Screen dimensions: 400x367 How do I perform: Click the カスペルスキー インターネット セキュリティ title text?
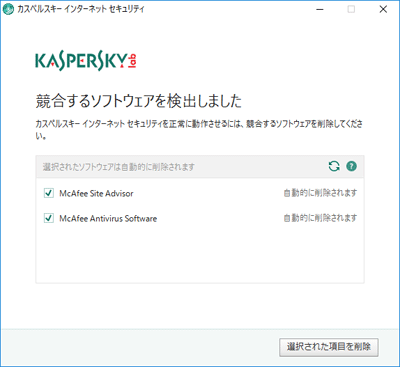click(81, 9)
